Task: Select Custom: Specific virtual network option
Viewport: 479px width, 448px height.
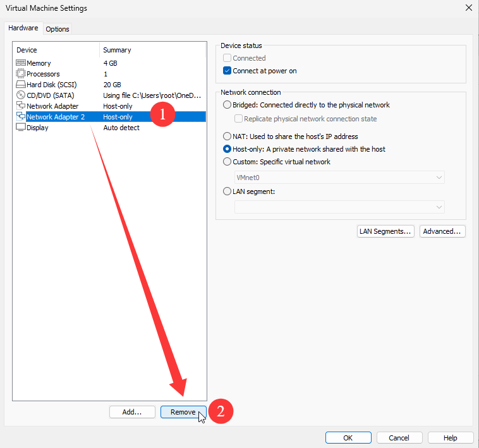Action: [227, 162]
